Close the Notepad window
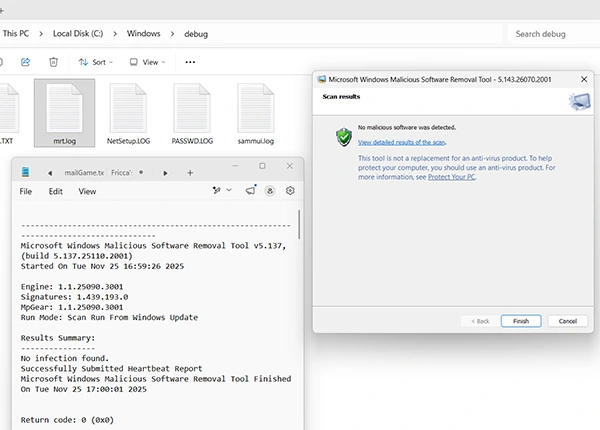Screen dimensions: 600x430 tap(290, 166)
